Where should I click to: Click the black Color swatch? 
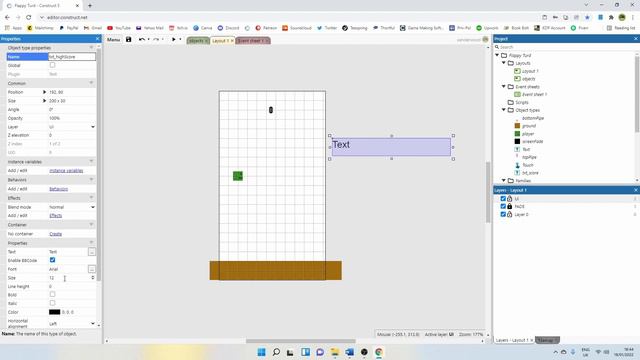55,312
